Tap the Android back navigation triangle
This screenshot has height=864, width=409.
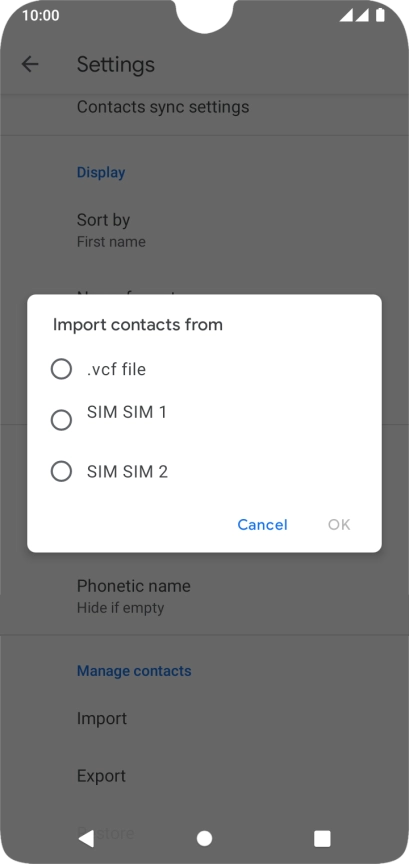[x=86, y=838]
